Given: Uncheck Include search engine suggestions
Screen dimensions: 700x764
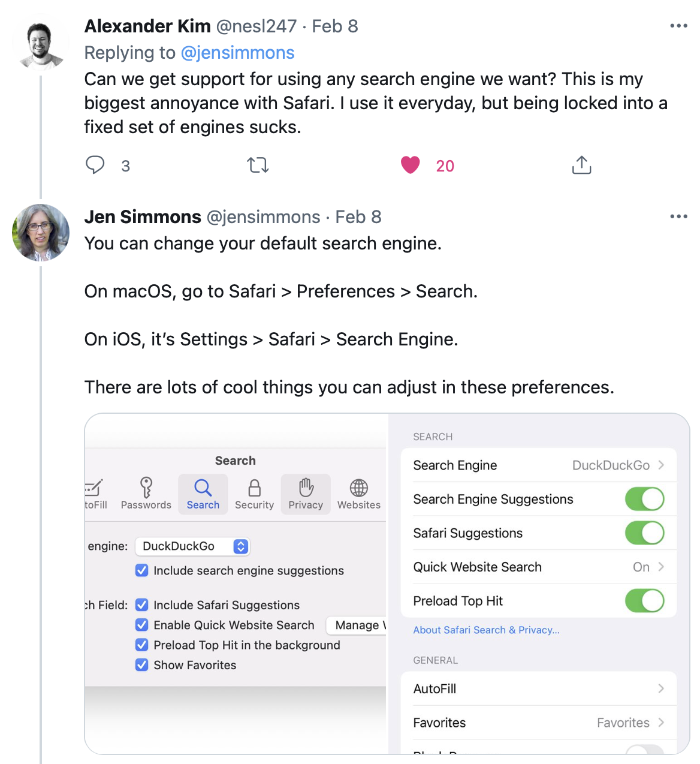Looking at the screenshot, I should [x=142, y=570].
